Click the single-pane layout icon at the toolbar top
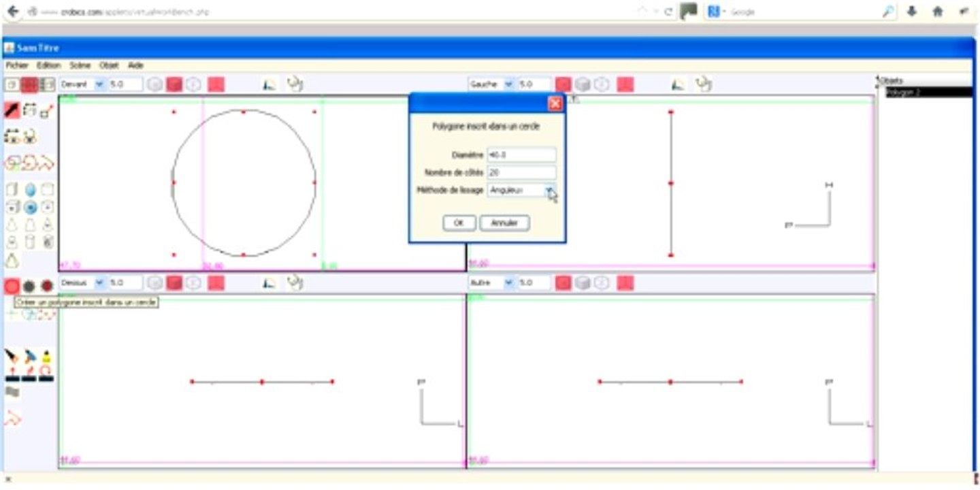980x490 pixels. point(12,85)
